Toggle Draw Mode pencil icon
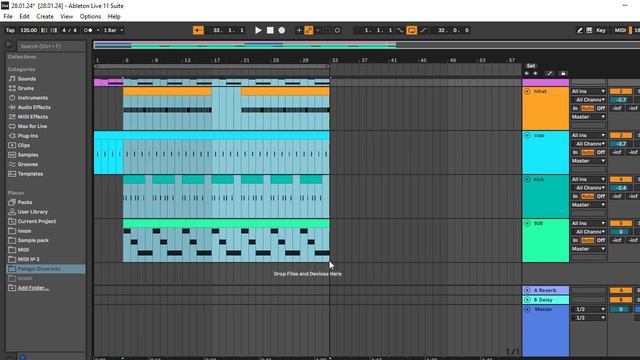 point(580,30)
